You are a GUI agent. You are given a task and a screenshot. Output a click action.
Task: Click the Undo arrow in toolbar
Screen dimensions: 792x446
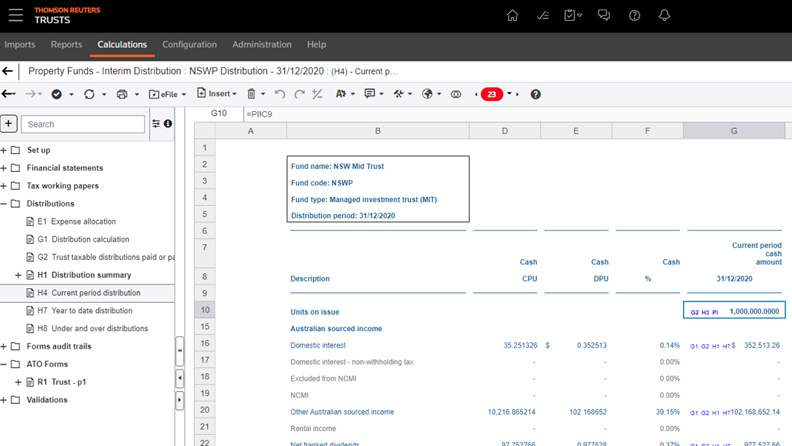[x=279, y=94]
